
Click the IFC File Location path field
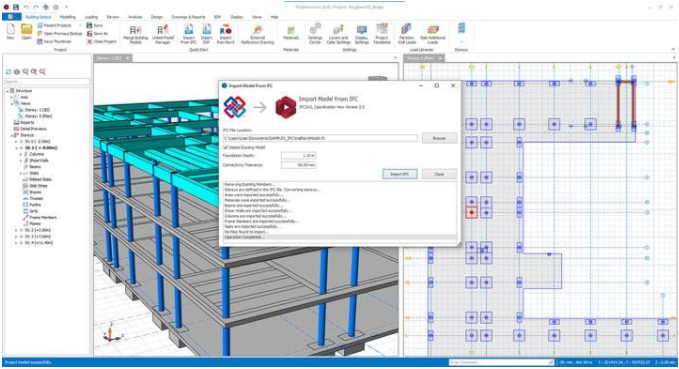tap(320, 138)
